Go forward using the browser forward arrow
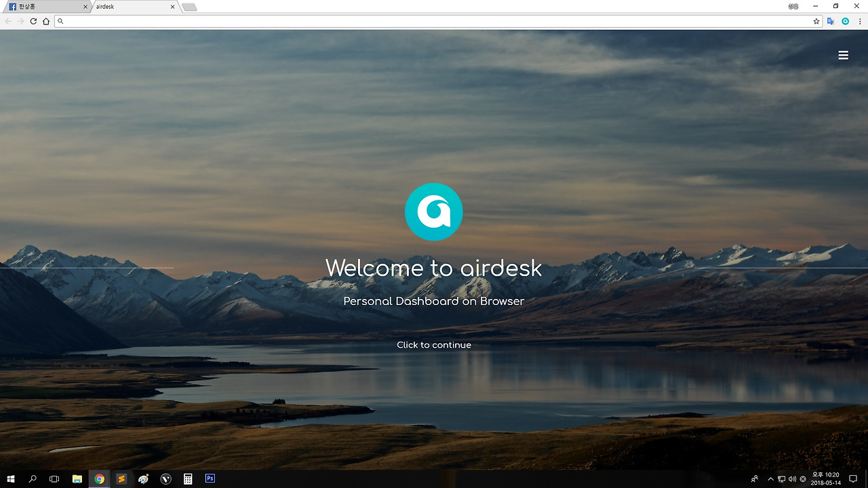868x488 pixels. 20,21
